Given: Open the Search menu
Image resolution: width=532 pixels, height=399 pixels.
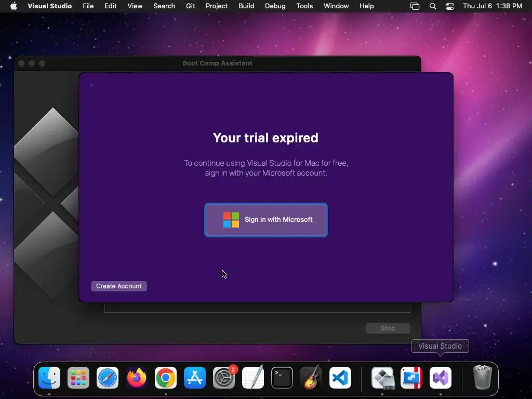Looking at the screenshot, I should (x=164, y=6).
